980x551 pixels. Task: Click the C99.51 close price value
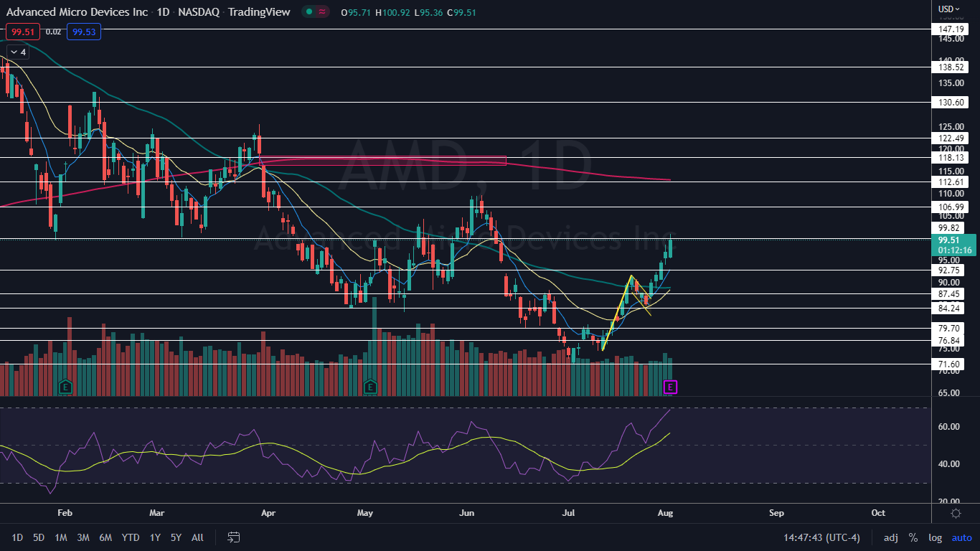click(x=462, y=12)
